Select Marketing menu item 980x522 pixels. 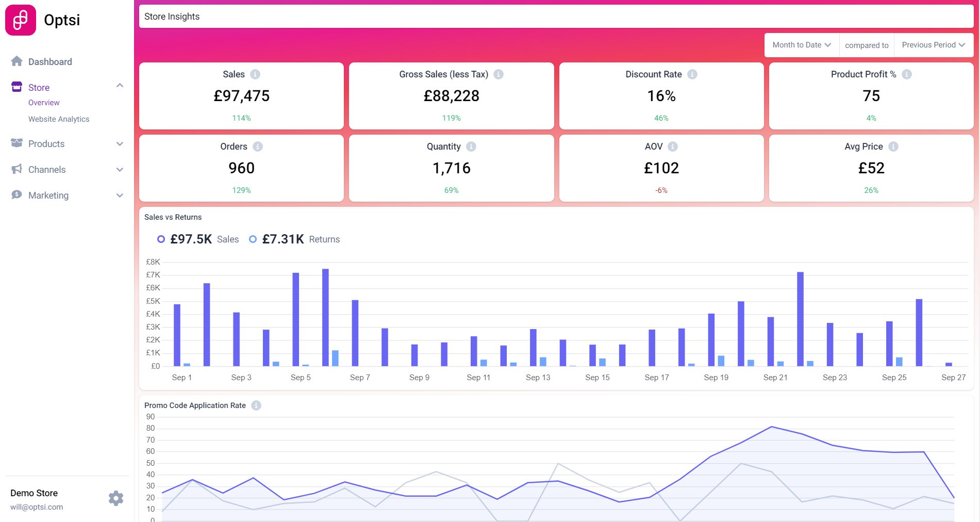[x=48, y=195]
